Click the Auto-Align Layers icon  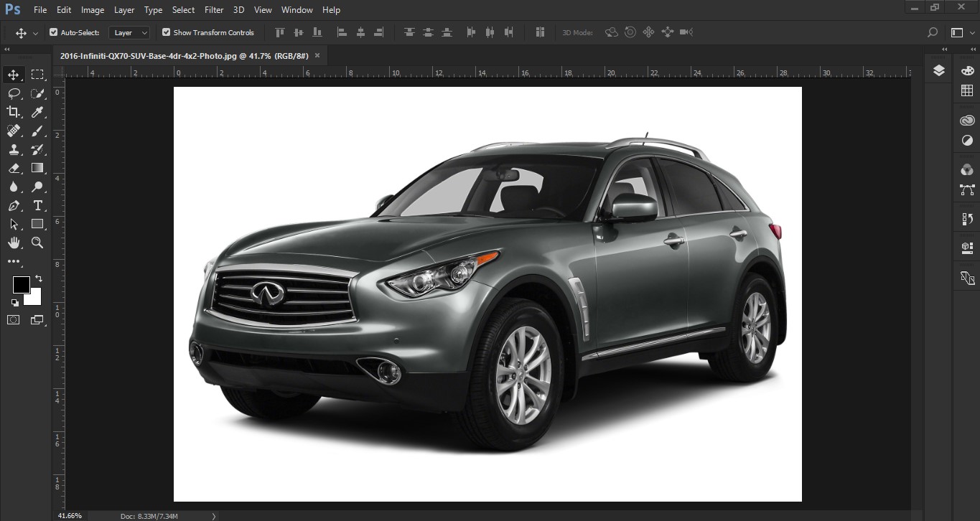coord(540,32)
